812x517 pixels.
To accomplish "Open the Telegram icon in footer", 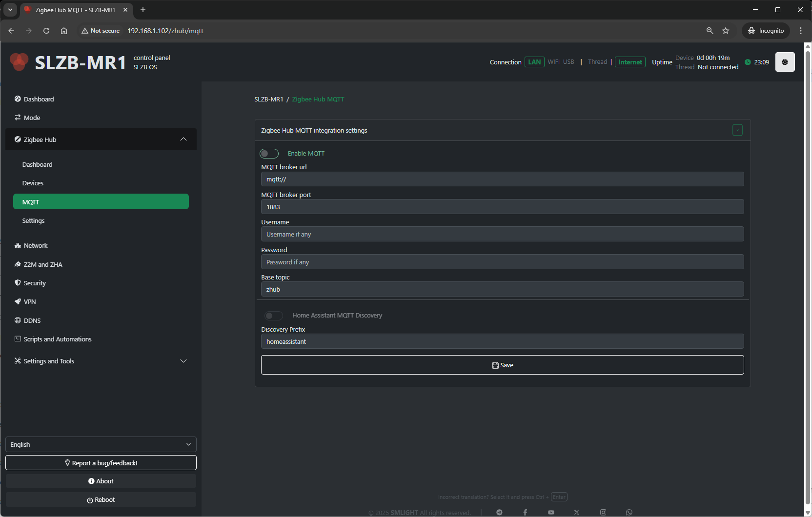I will point(499,512).
